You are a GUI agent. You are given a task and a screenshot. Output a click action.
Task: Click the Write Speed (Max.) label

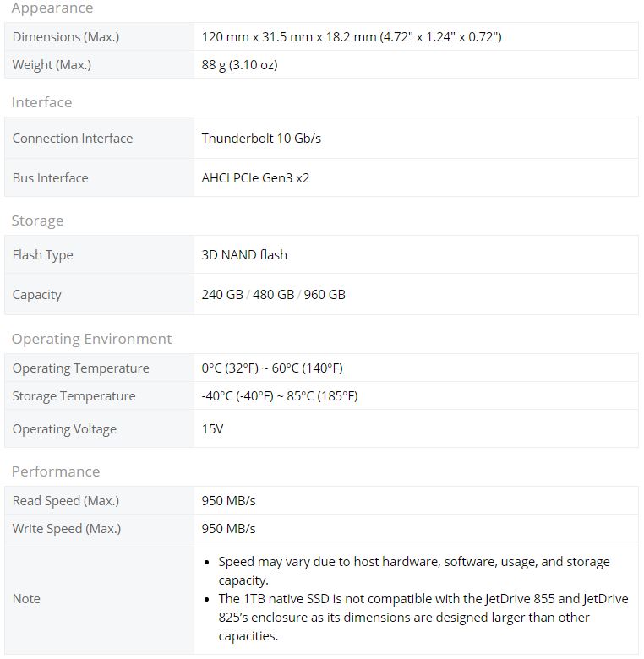tap(67, 529)
